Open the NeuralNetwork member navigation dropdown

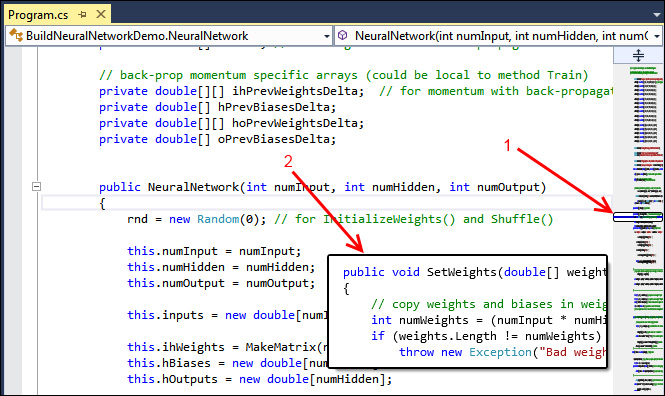657,36
